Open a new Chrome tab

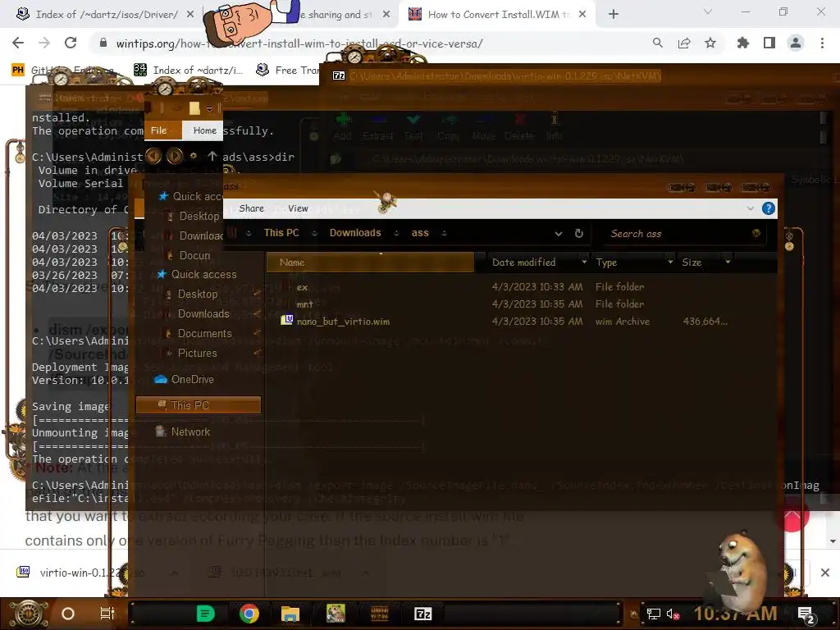(614, 15)
